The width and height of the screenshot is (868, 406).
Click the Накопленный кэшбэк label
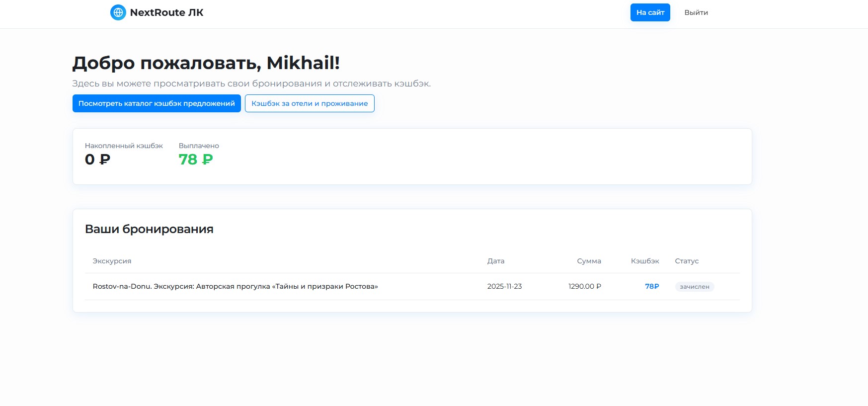click(x=124, y=146)
